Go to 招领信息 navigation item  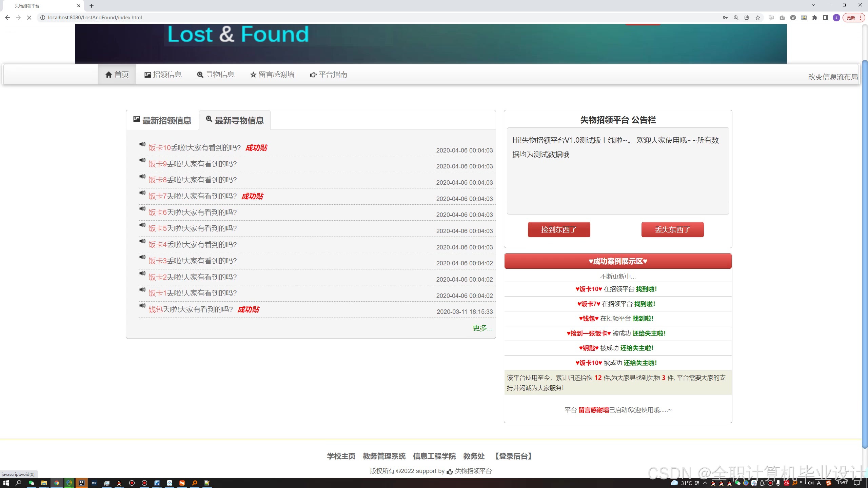pyautogui.click(x=163, y=75)
